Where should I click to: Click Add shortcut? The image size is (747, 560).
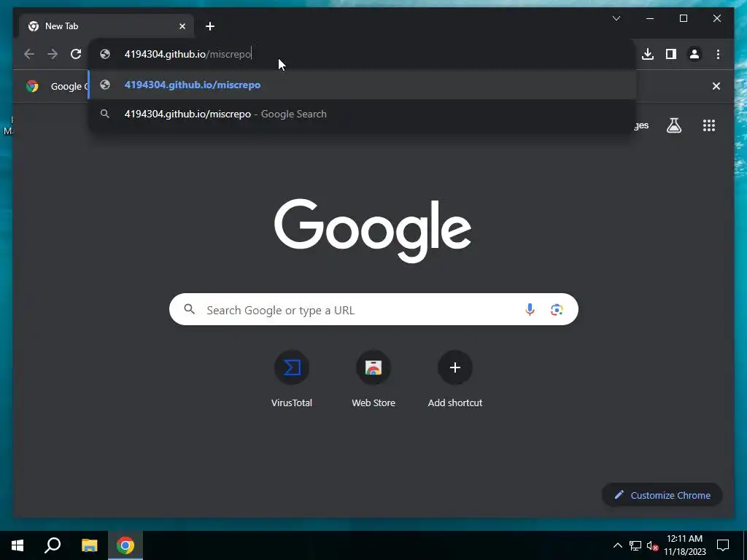[x=455, y=378]
